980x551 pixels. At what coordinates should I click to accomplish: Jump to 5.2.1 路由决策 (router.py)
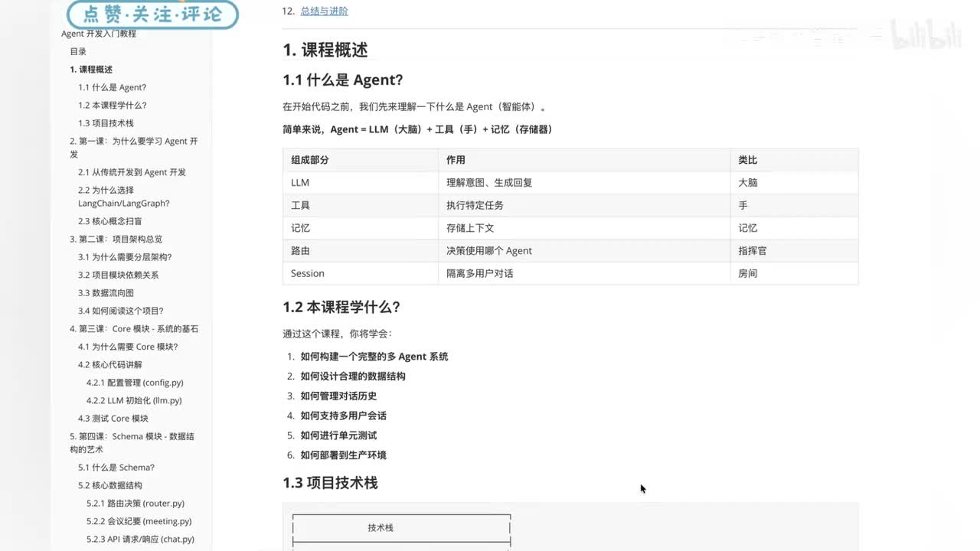tap(136, 504)
